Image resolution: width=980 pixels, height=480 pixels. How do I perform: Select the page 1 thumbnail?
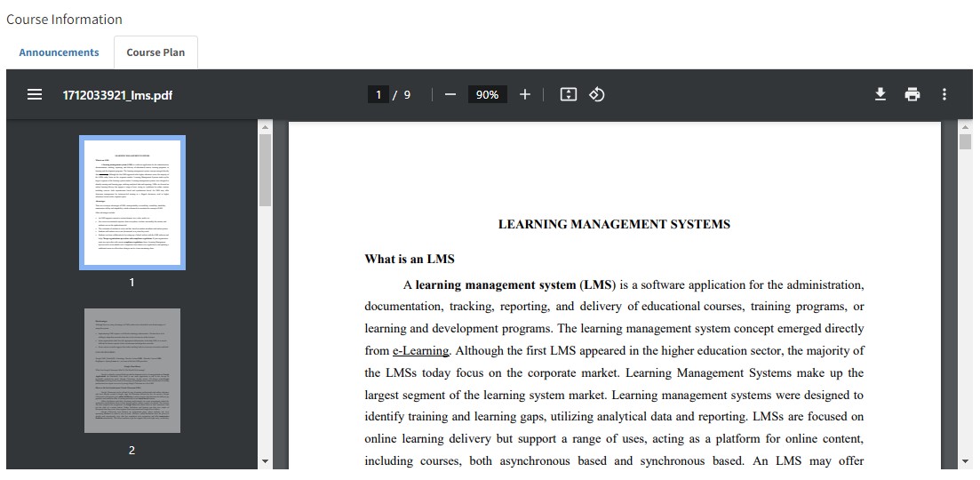tap(132, 203)
